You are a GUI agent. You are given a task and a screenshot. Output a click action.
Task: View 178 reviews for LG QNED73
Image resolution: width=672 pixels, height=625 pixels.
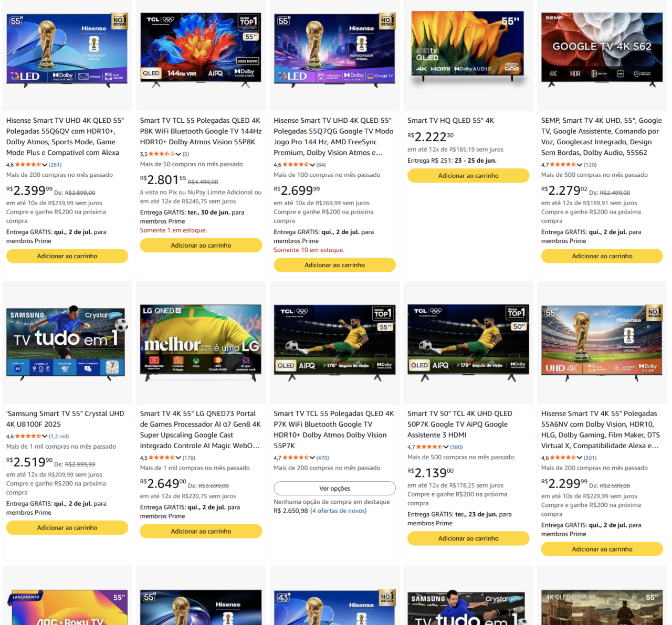pyautogui.click(x=189, y=458)
